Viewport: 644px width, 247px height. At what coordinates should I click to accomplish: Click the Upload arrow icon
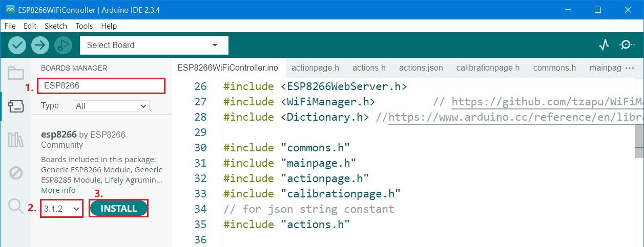coord(40,45)
